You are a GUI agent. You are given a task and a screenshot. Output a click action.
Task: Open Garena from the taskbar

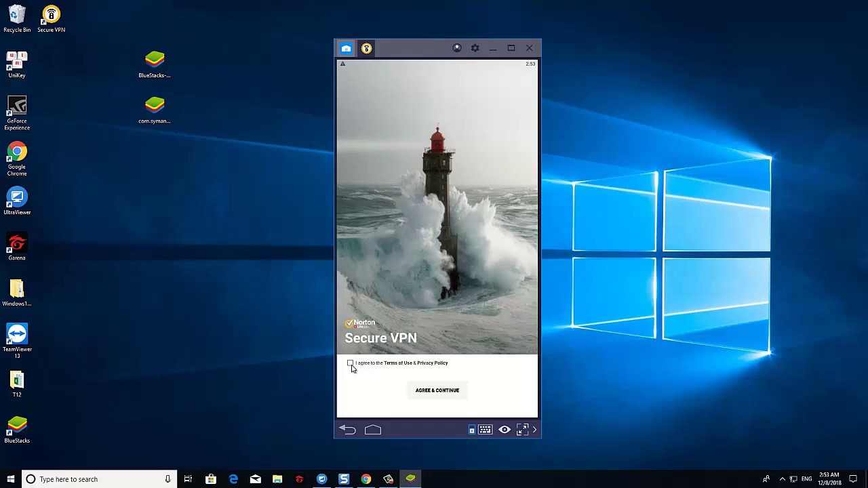point(299,479)
